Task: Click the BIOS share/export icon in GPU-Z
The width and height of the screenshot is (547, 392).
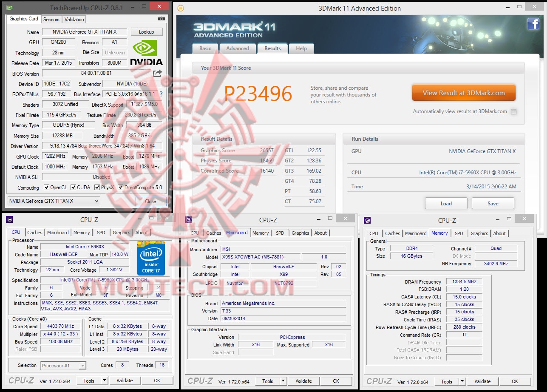Action: (x=158, y=73)
